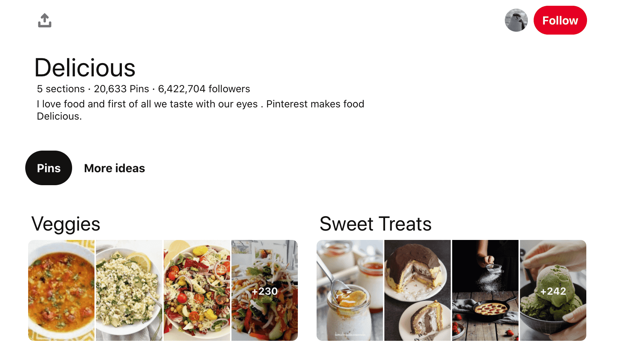
Task: Open the colorful tomato chickpea salad pin
Action: [x=197, y=290]
